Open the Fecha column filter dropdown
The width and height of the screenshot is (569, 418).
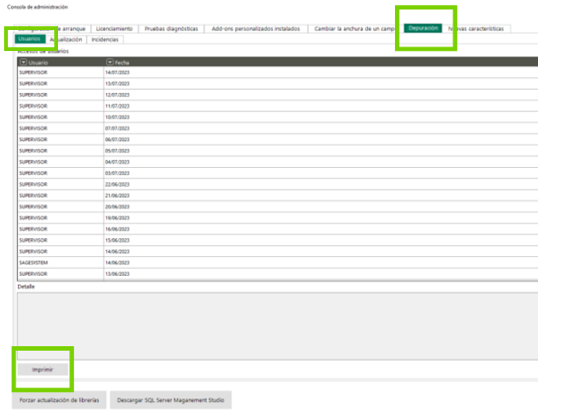(x=110, y=62)
